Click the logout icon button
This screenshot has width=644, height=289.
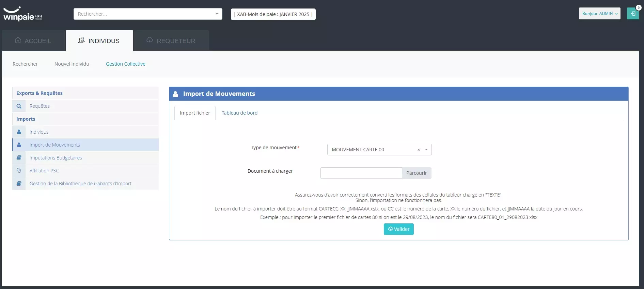tap(633, 14)
